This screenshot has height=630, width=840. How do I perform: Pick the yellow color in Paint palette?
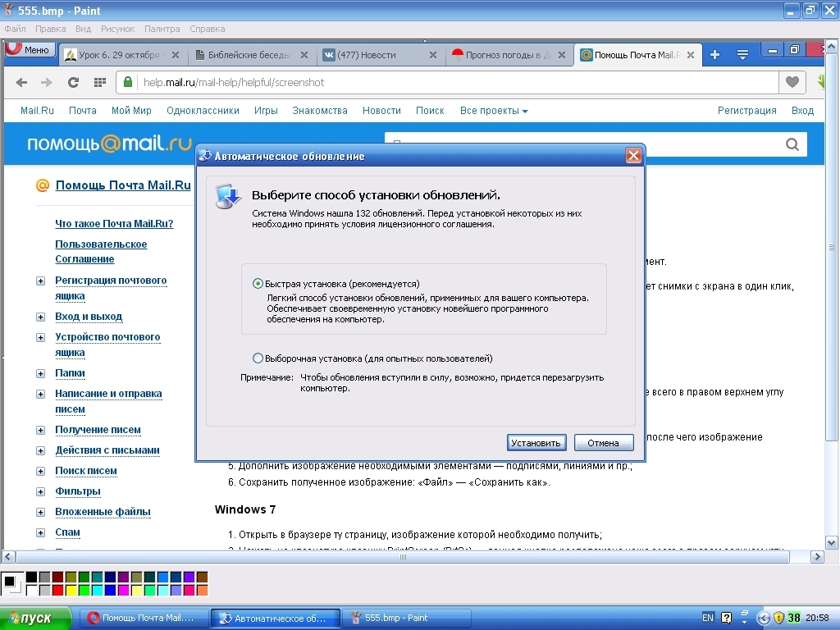pyautogui.click(x=71, y=591)
